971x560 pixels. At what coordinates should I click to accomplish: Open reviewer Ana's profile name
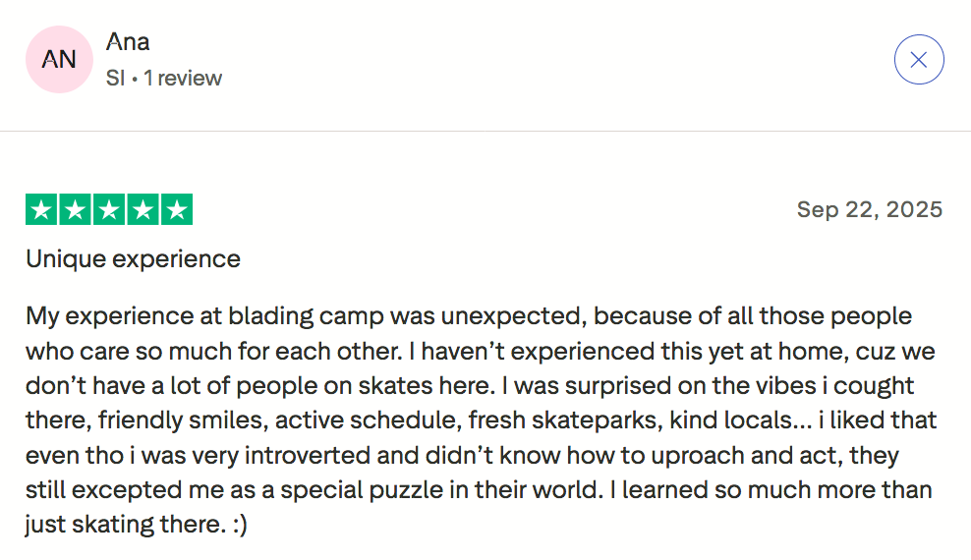tap(128, 42)
